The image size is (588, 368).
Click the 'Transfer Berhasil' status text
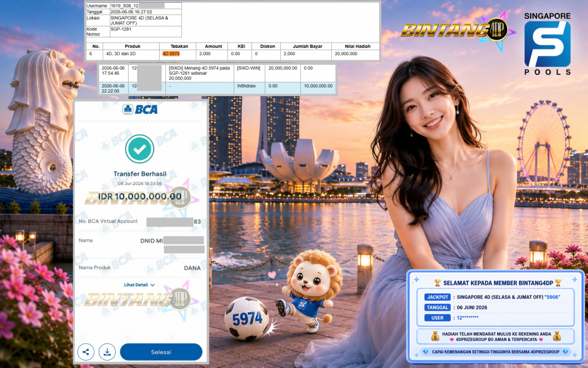point(140,174)
